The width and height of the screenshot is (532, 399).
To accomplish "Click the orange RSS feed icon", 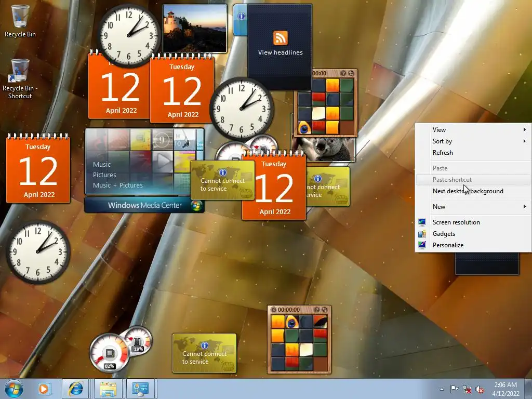I will (x=280, y=37).
